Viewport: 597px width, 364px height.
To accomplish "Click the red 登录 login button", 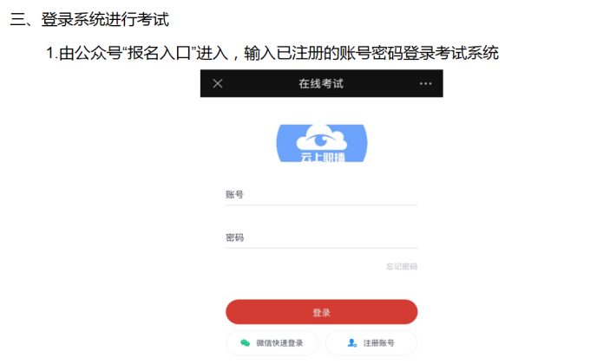I will 322,312.
